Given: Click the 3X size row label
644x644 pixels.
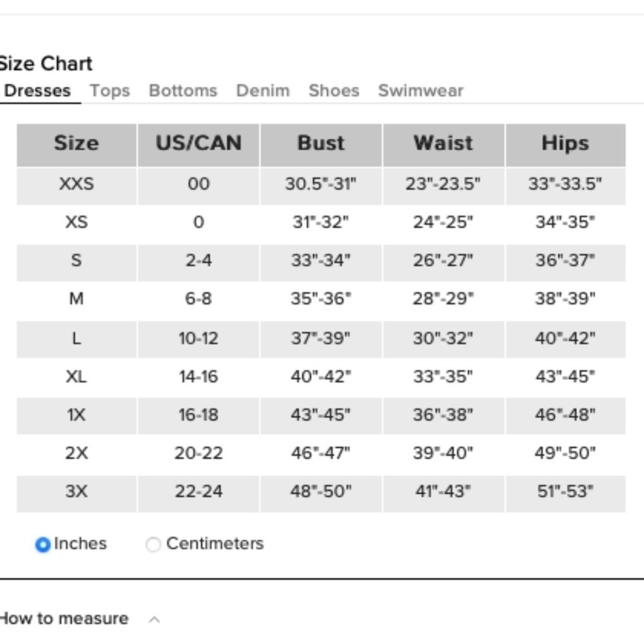Looking at the screenshot, I should (x=76, y=491).
